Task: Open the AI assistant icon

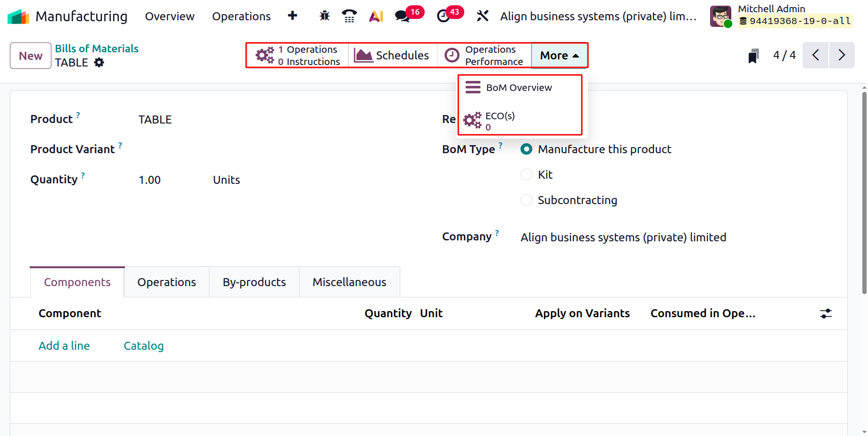Action: (x=376, y=16)
